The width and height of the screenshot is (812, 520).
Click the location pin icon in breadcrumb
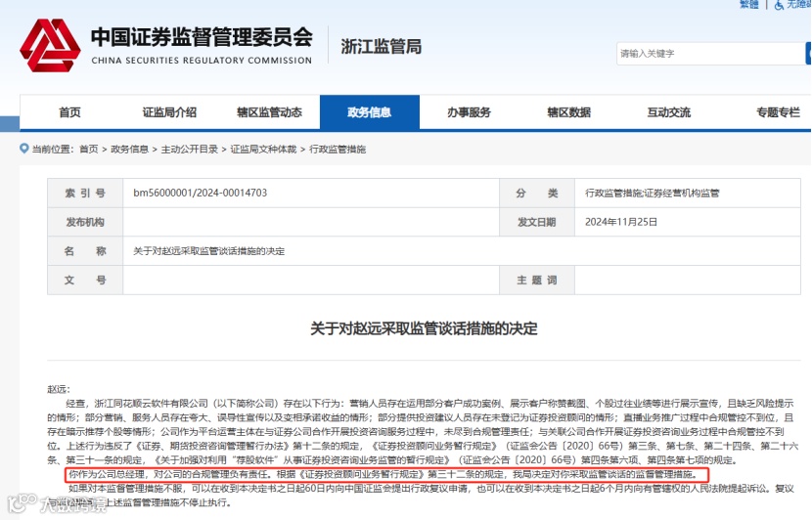[x=23, y=149]
